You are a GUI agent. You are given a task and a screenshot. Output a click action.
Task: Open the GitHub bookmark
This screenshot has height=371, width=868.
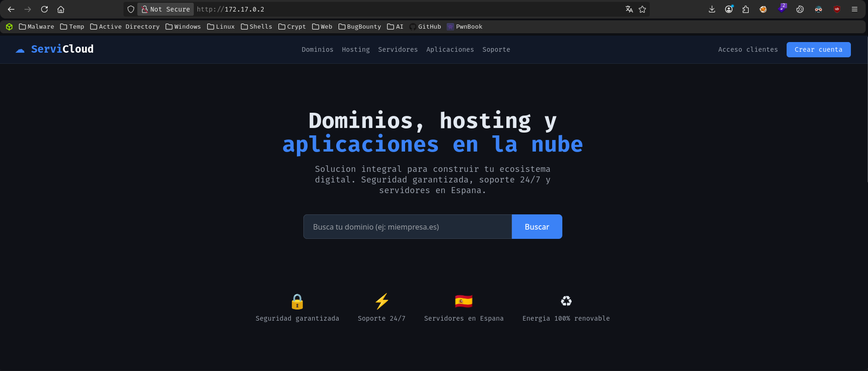click(425, 27)
